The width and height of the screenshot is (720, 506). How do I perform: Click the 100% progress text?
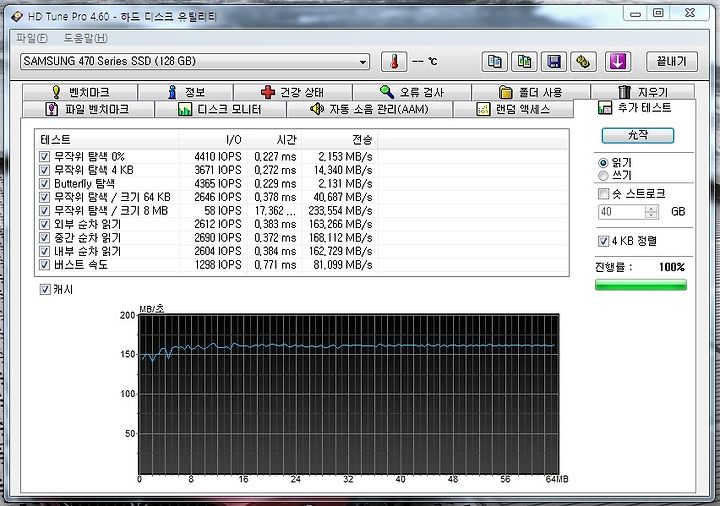672,267
